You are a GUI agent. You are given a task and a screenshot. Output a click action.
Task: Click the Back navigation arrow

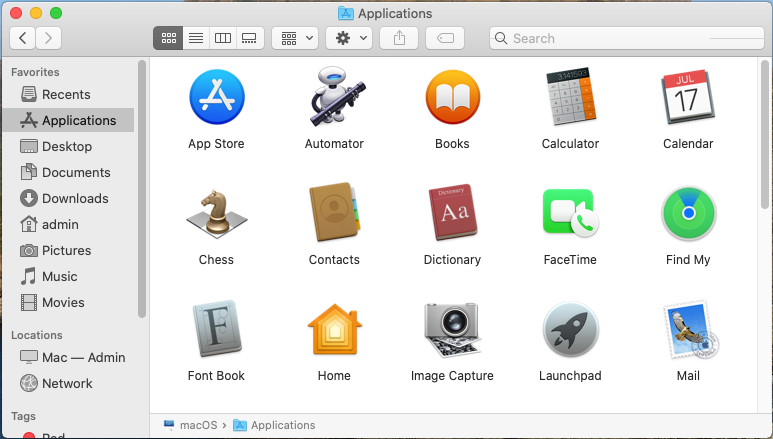tap(23, 38)
